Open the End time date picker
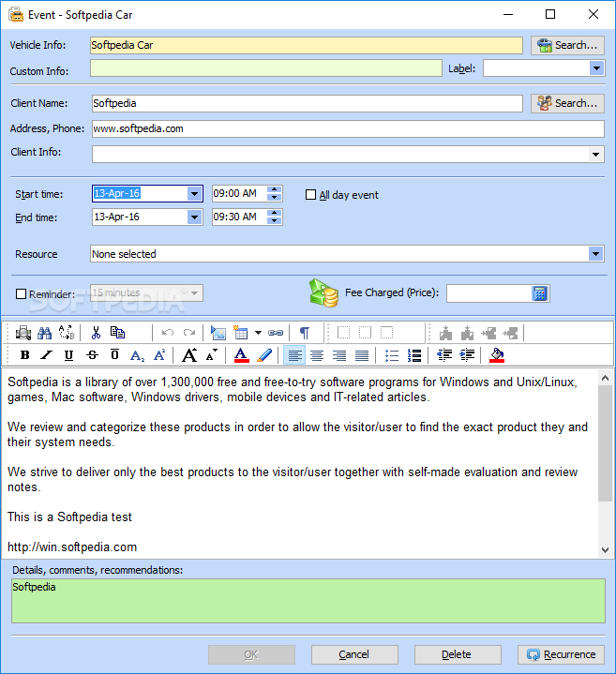Screen dimensions: 616x674 click(194, 217)
